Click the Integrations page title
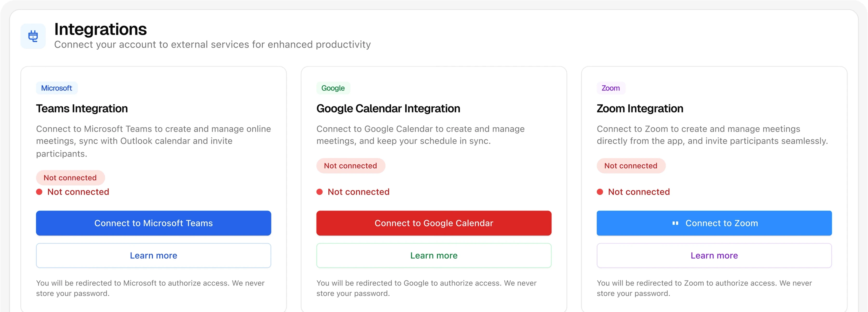 click(x=100, y=29)
